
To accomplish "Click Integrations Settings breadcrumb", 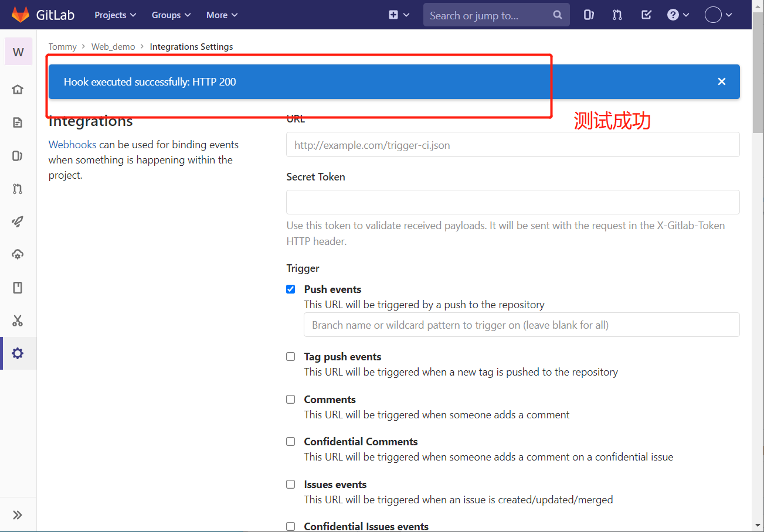I will 191,46.
